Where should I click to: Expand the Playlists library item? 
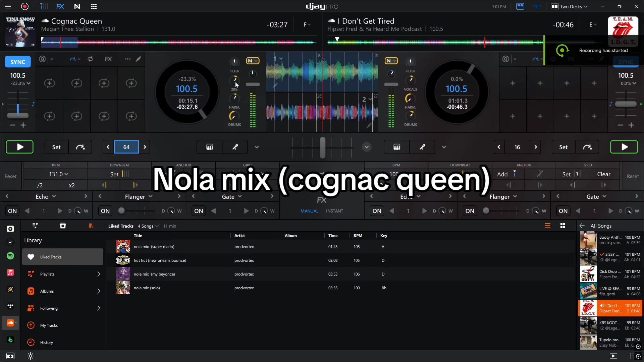coord(99,274)
